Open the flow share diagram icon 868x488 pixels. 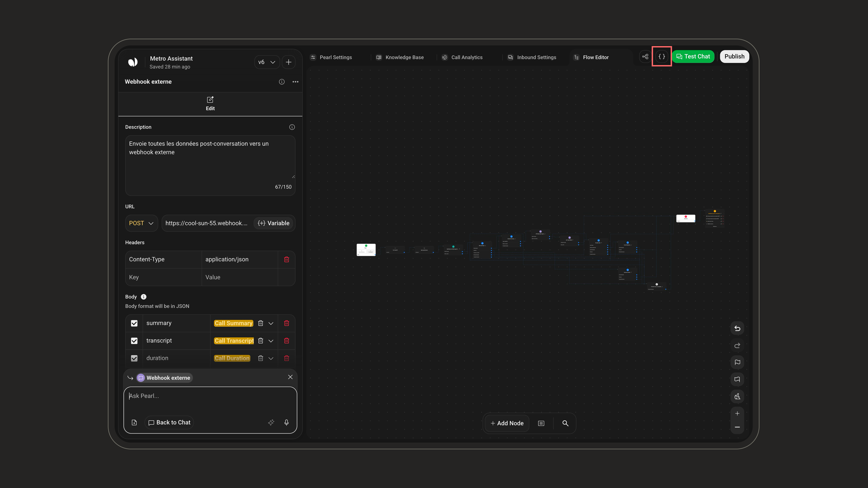[645, 57]
